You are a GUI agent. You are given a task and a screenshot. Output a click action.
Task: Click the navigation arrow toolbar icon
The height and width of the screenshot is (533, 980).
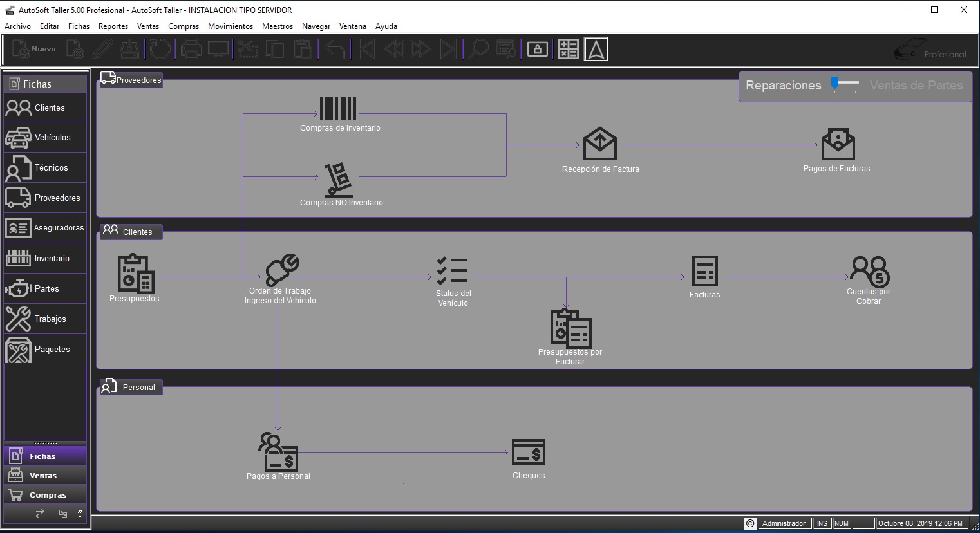coord(596,49)
